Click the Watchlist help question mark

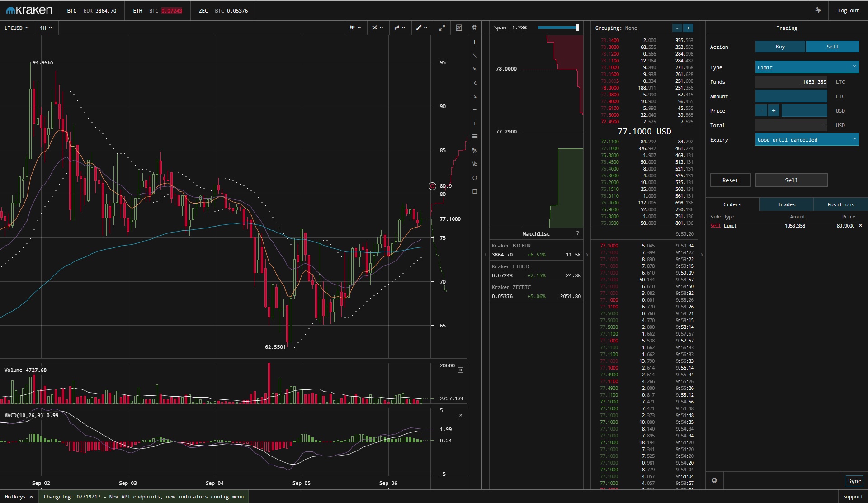coord(577,233)
